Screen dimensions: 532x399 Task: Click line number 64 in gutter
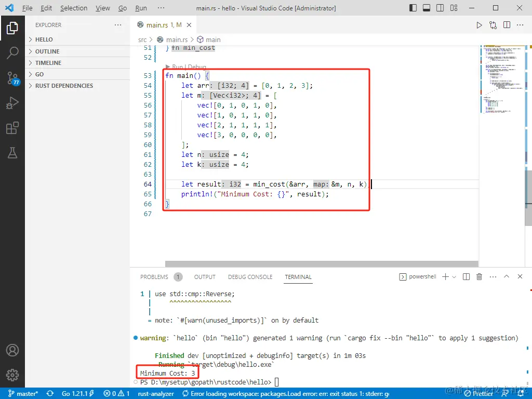(148, 184)
